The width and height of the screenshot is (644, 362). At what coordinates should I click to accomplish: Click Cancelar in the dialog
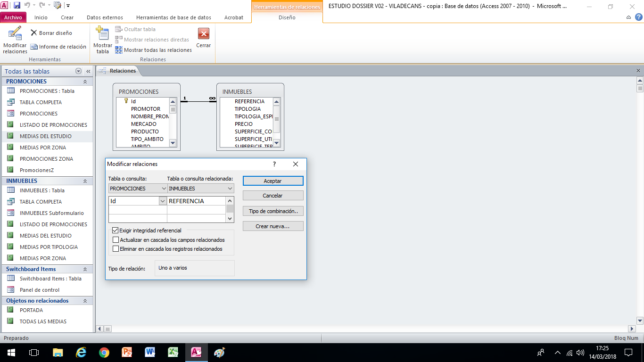pyautogui.click(x=273, y=196)
